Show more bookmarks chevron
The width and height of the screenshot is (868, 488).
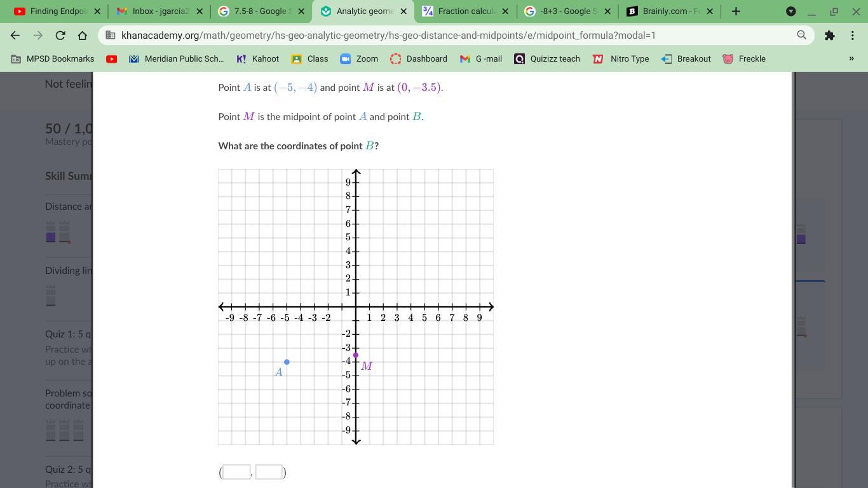pos(851,58)
